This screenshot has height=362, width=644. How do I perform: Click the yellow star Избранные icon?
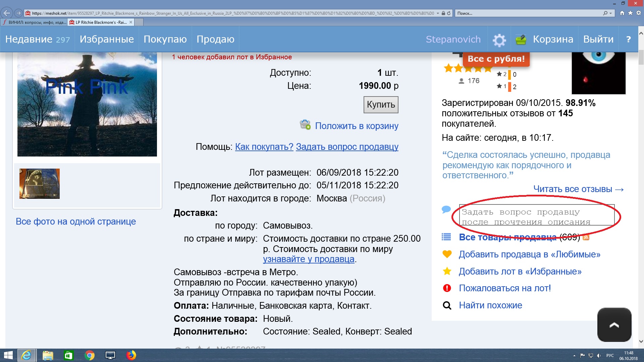click(447, 271)
